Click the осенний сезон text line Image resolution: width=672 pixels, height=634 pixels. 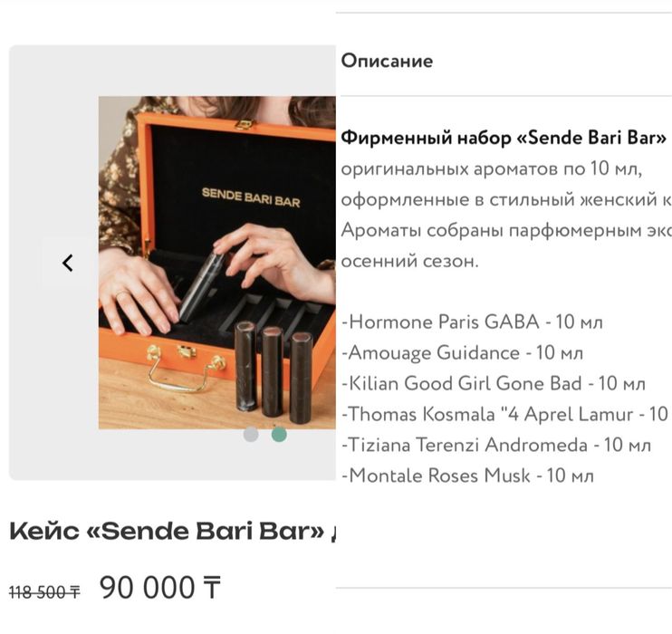409,261
